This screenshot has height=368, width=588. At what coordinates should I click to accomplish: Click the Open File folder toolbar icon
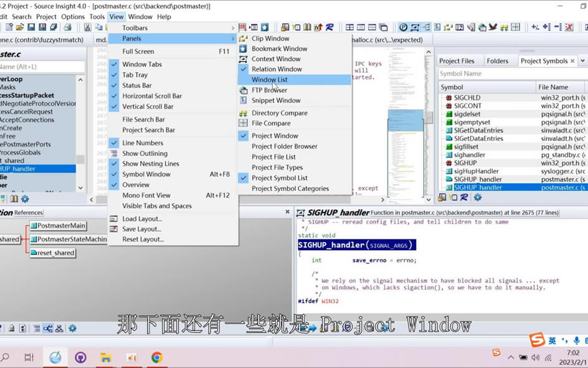point(20,27)
